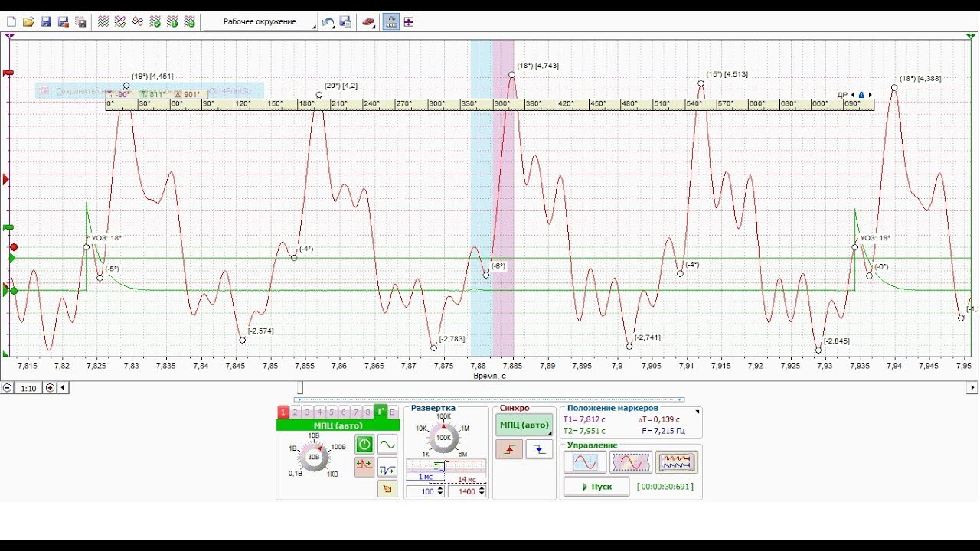Click the first wavy-lines toolbar icon

[103, 22]
